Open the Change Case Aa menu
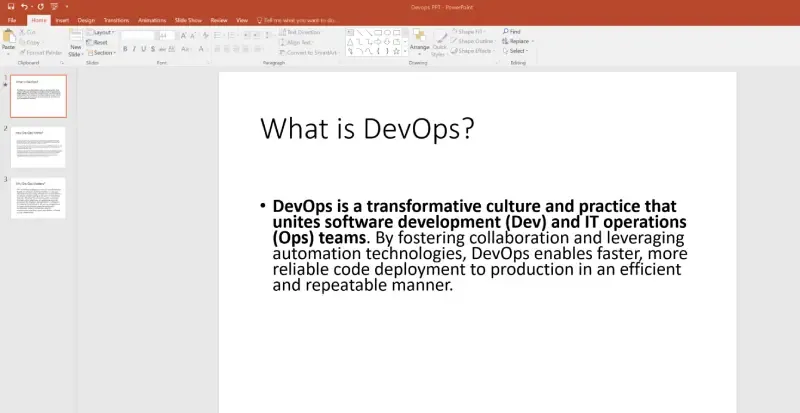Image resolution: width=800 pixels, height=413 pixels. pos(185,49)
